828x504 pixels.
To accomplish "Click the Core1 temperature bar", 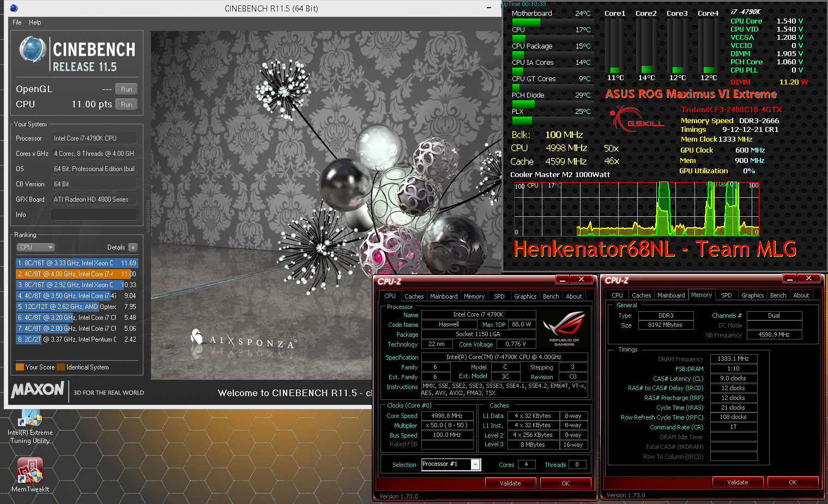I will (x=615, y=46).
